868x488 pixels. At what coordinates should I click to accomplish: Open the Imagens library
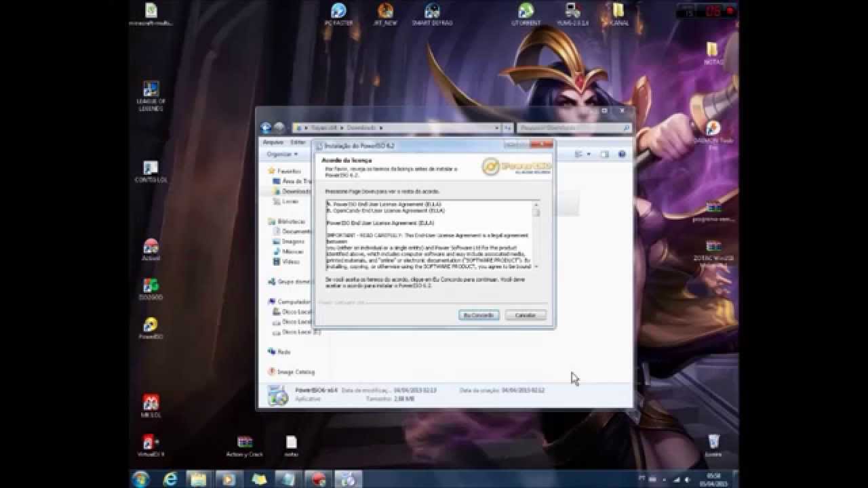pyautogui.click(x=289, y=241)
